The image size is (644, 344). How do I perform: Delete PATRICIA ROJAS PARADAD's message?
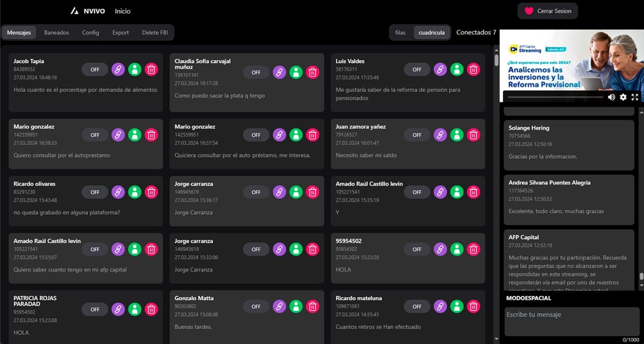coord(151,309)
